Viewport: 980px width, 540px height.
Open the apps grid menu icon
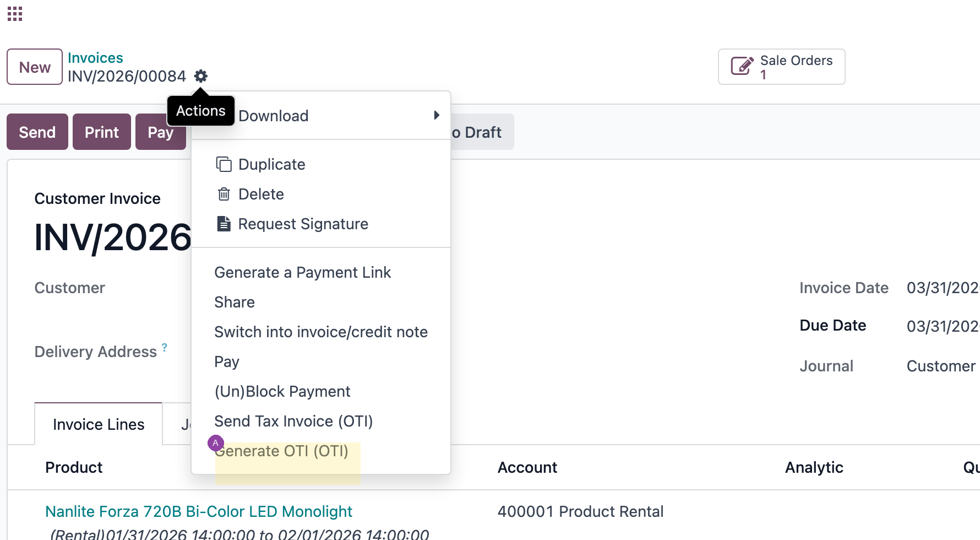click(x=15, y=14)
